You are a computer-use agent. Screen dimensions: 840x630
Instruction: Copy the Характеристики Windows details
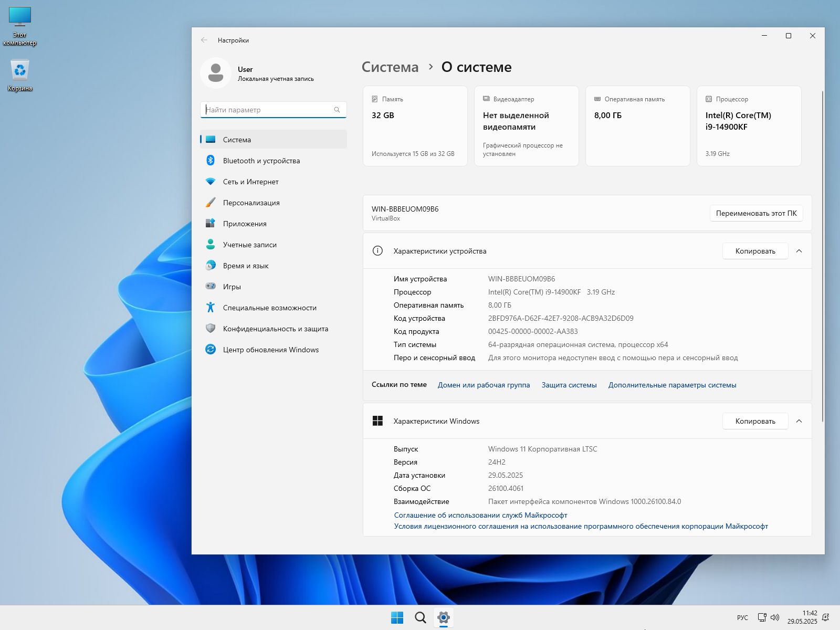click(x=755, y=421)
